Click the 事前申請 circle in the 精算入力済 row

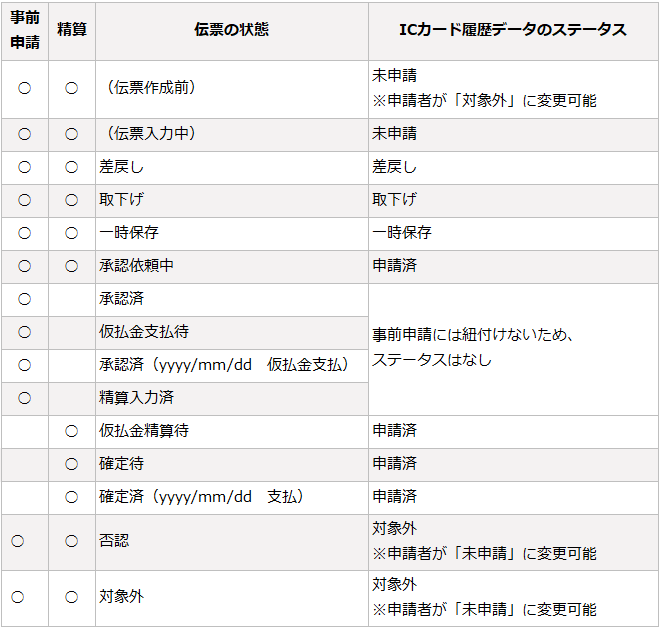point(24,398)
